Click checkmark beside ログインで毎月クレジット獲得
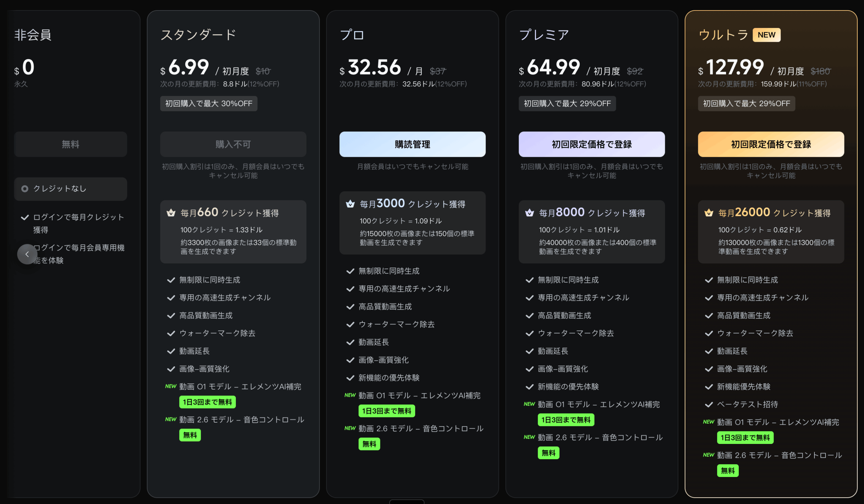 click(x=25, y=217)
